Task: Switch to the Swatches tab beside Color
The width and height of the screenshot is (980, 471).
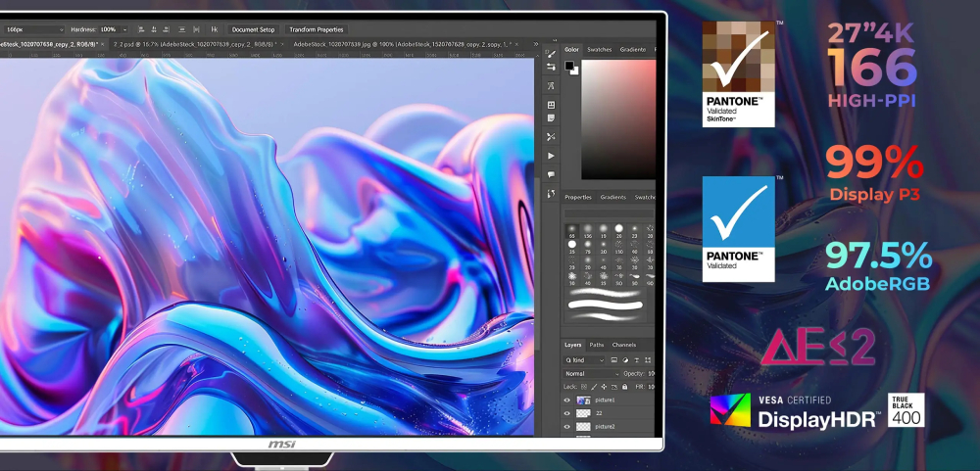Action: (x=600, y=49)
